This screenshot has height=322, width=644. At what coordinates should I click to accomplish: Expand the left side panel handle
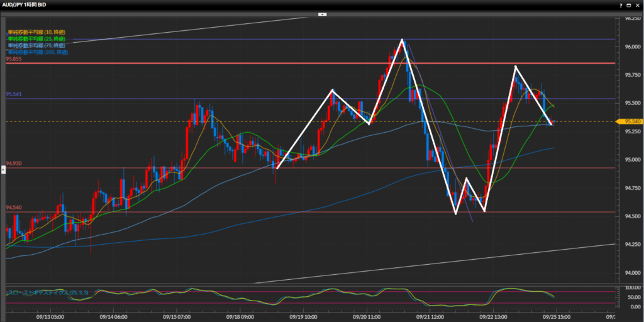(x=3, y=169)
